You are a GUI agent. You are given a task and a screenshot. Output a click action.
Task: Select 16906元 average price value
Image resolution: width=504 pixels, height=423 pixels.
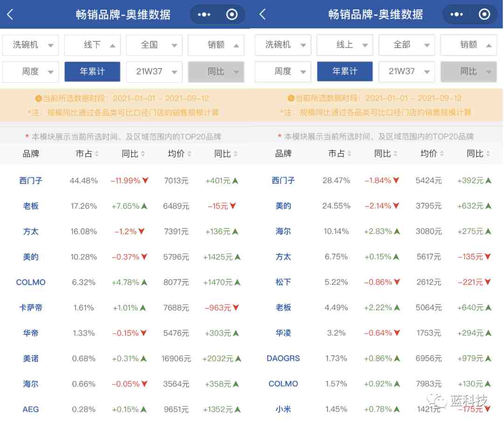[176, 359]
